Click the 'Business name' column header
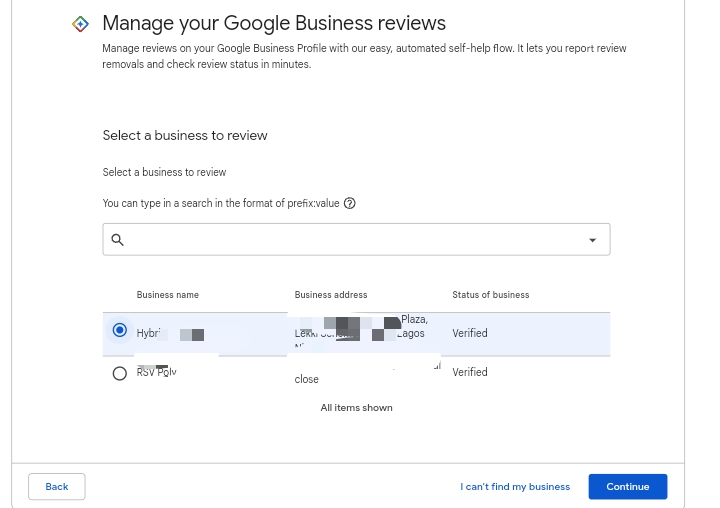Image resolution: width=720 pixels, height=508 pixels. [x=168, y=295]
